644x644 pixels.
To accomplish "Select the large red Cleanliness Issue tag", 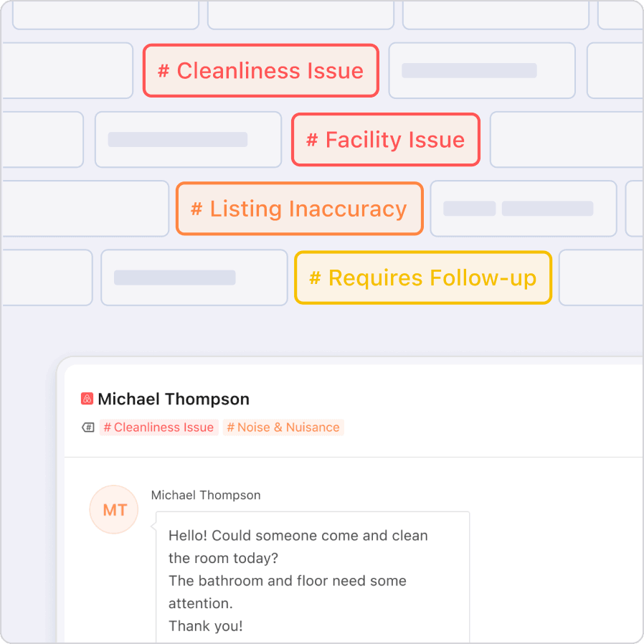I will click(260, 71).
